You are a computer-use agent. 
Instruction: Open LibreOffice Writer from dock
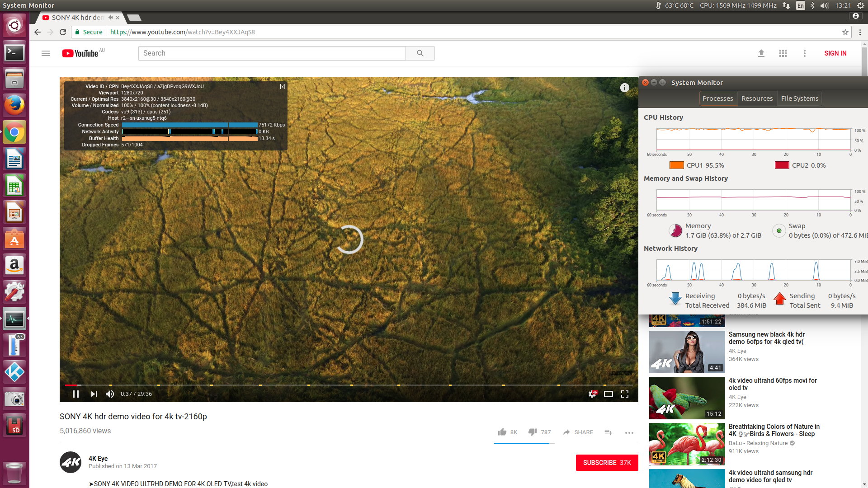tap(14, 159)
